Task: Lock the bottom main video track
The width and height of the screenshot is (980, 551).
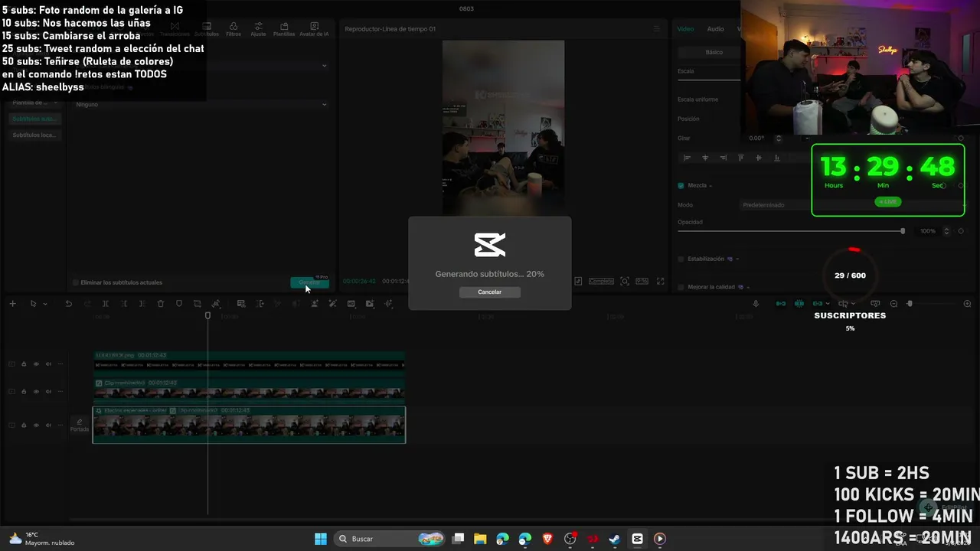Action: [24, 425]
